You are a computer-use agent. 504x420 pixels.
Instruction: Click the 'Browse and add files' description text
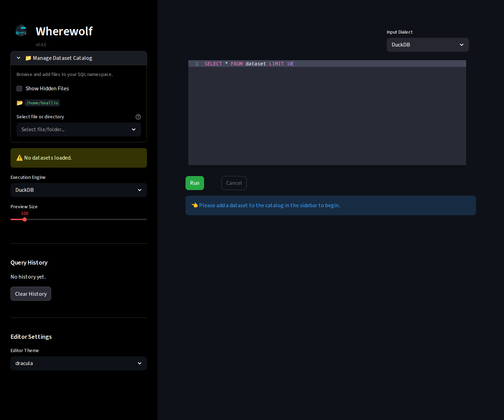[x=64, y=75]
